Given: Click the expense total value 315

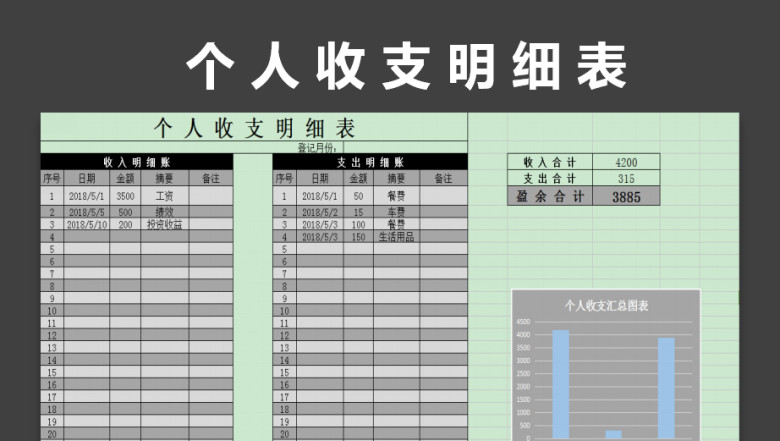Looking at the screenshot, I should 626,178.
